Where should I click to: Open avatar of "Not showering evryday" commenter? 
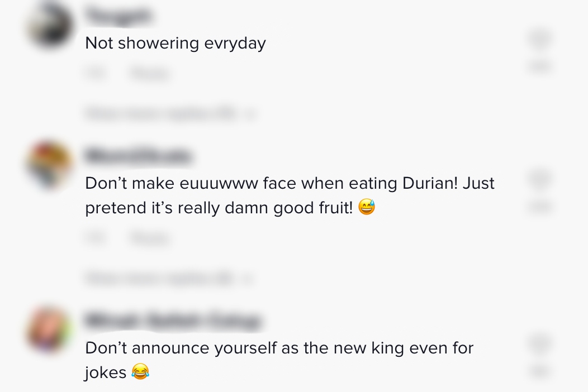click(x=49, y=25)
